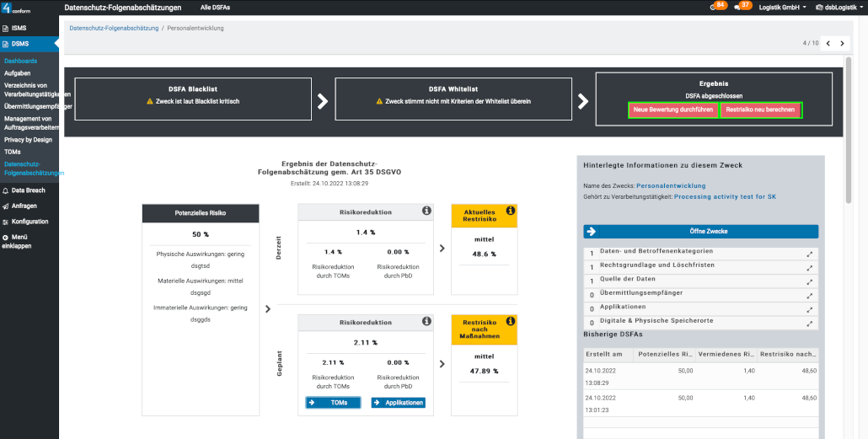Click Restrisiko neu berechnen button

point(761,110)
